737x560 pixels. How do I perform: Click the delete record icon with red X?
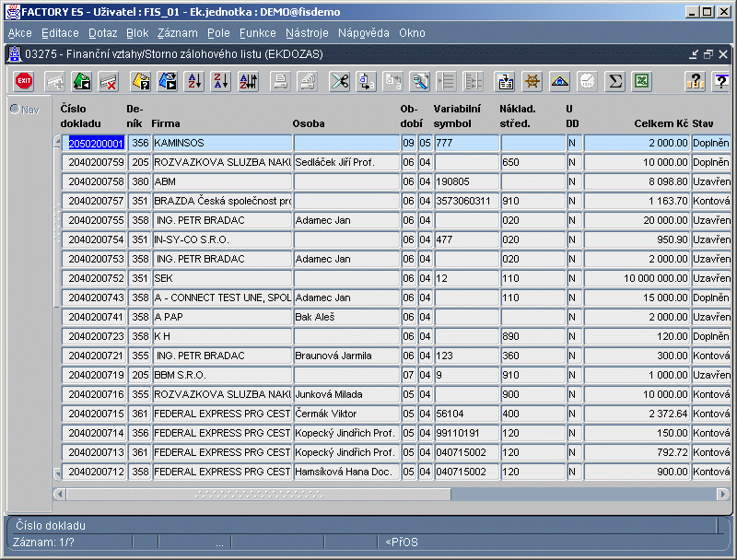[109, 81]
